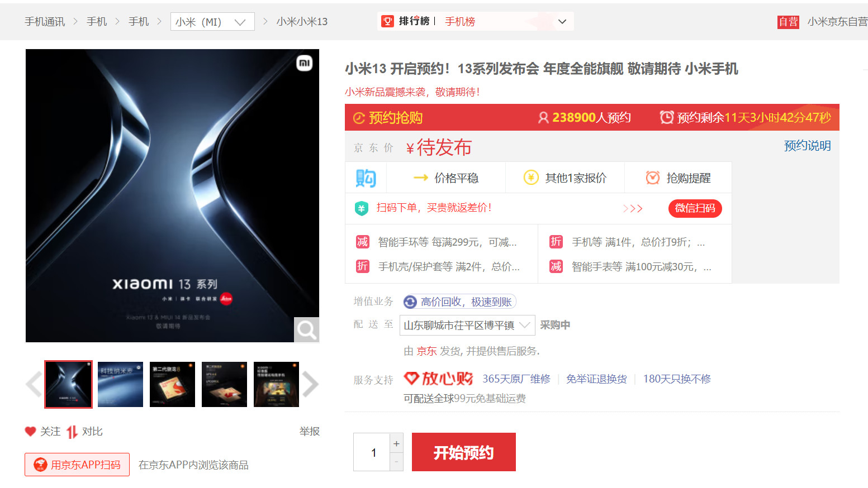Select the second product thumbnail
The height and width of the screenshot is (488, 868).
tap(120, 384)
